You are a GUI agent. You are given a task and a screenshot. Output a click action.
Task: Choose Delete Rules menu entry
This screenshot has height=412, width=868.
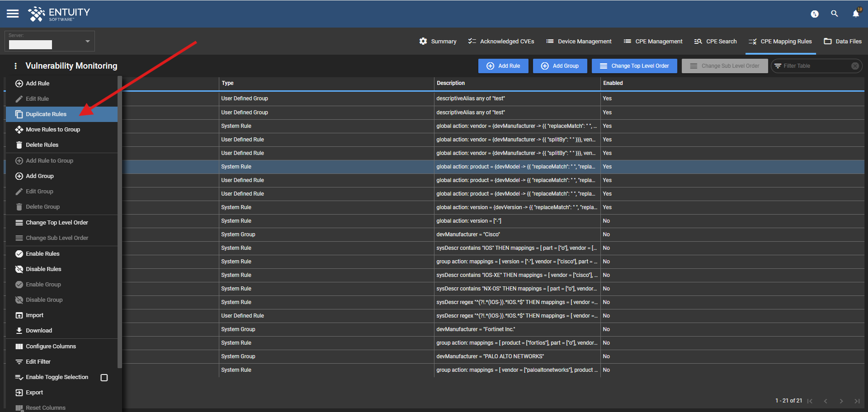coord(61,145)
